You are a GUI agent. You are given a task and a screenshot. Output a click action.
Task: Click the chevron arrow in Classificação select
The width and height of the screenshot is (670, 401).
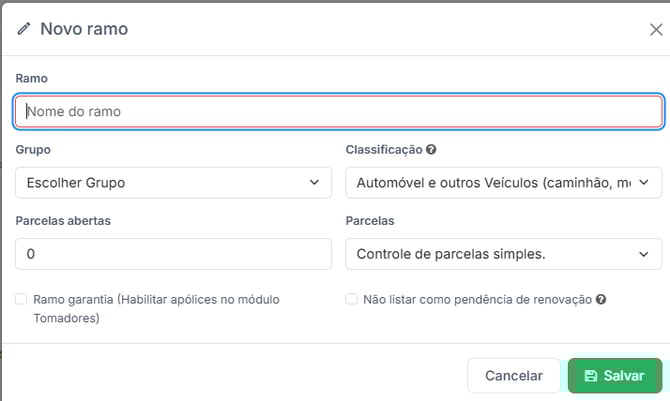click(x=644, y=183)
